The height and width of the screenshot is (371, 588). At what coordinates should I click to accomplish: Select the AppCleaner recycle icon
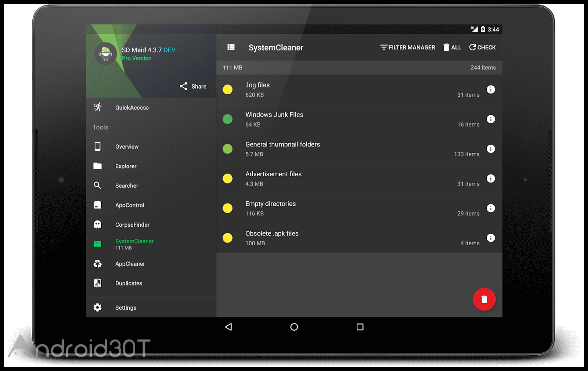[98, 264]
